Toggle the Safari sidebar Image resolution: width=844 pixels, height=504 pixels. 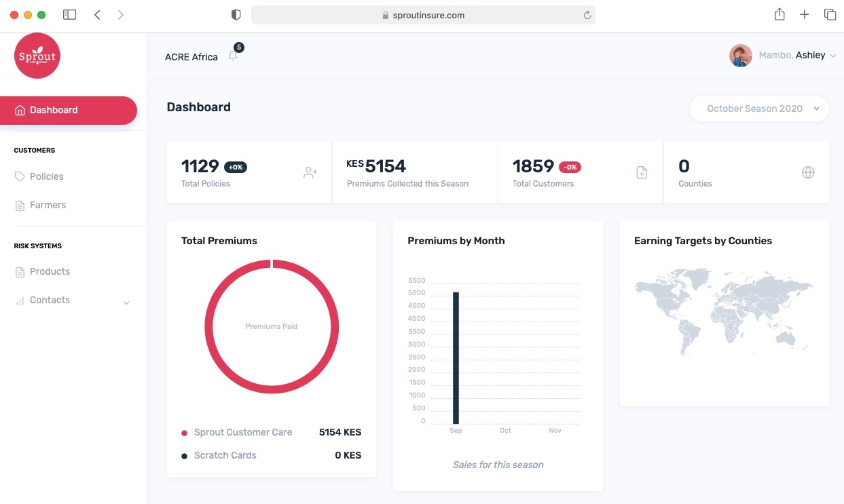click(x=69, y=15)
